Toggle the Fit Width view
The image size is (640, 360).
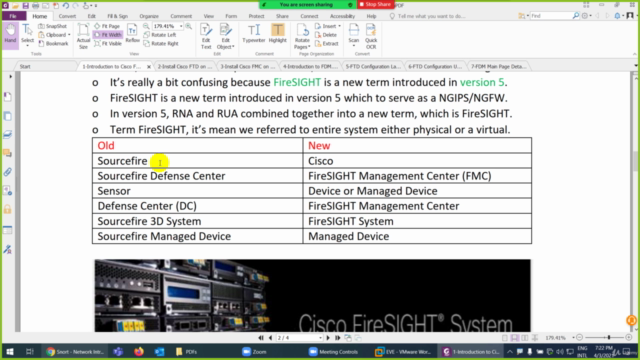click(108, 35)
